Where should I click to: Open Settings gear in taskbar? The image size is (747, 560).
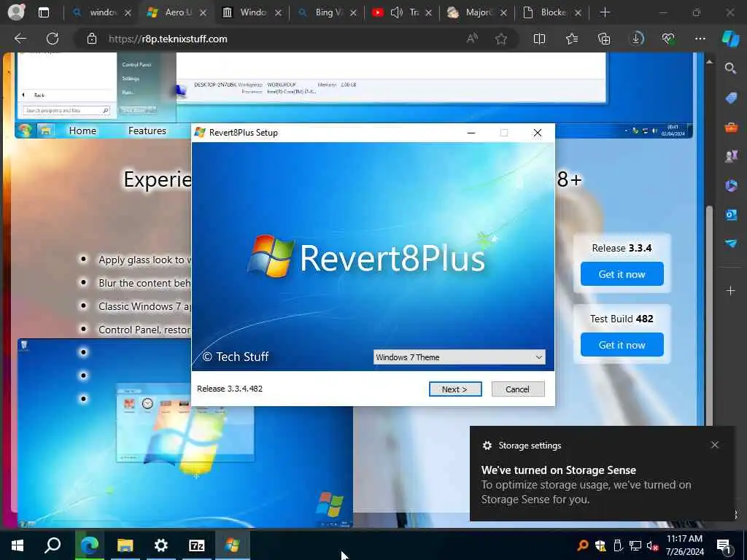coord(160,545)
